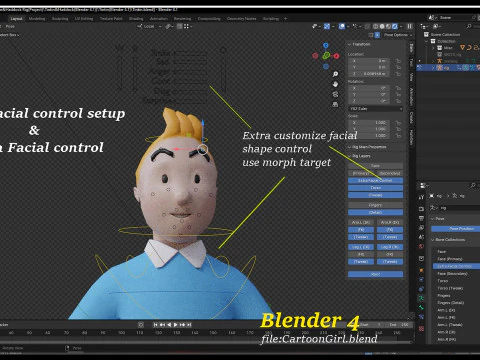Click blue Z axis of navigation gizmo
Screen dimensions: 480x360
click(326, 45)
